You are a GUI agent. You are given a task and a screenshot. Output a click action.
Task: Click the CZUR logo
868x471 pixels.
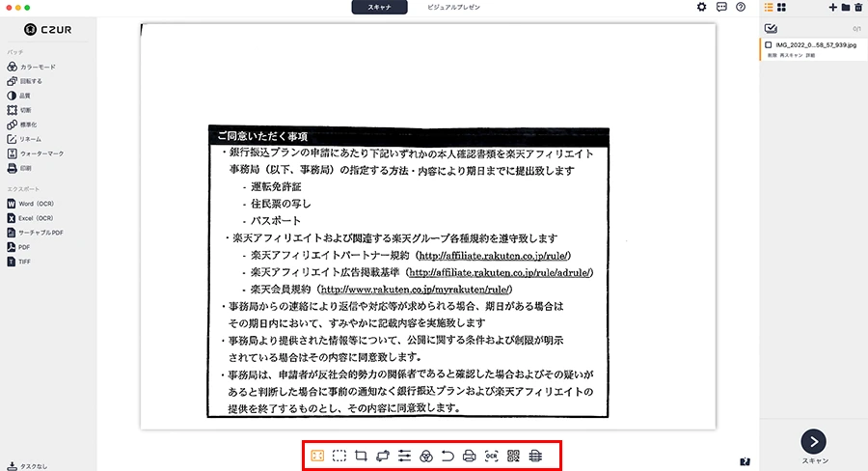tap(47, 29)
